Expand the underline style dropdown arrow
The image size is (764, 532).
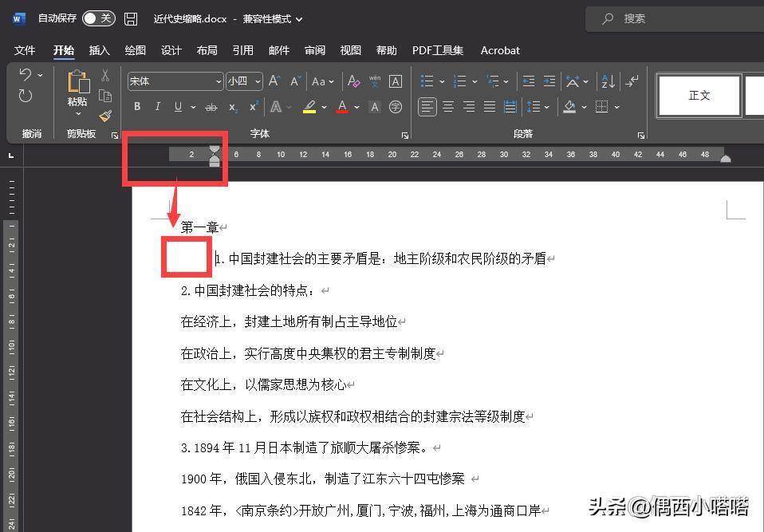pos(192,106)
